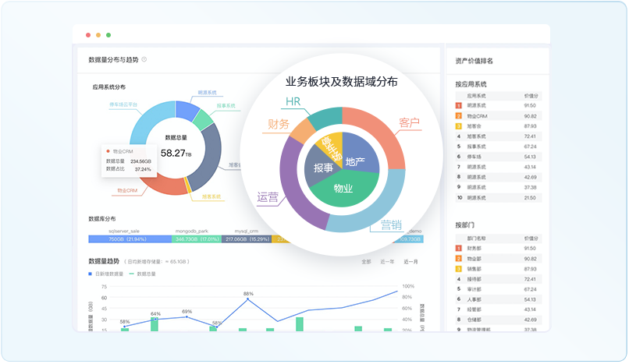Image resolution: width=629 pixels, height=364 pixels.
Task: Switch trend range to 近一年
Action: point(387,262)
